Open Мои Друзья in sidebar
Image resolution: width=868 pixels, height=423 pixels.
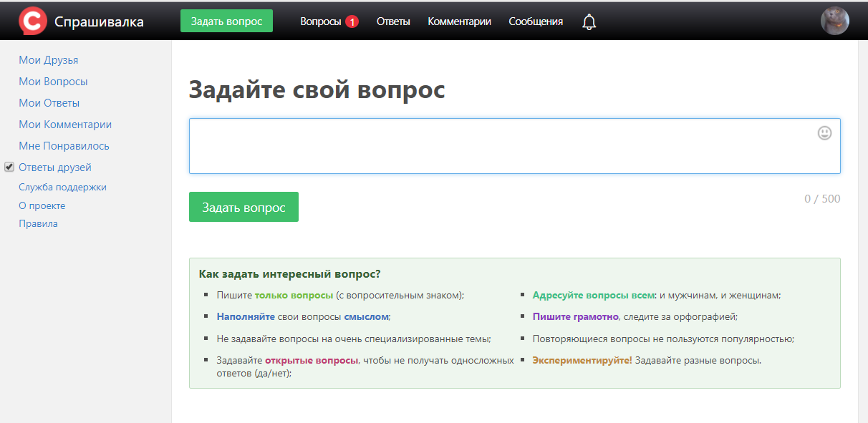48,60
